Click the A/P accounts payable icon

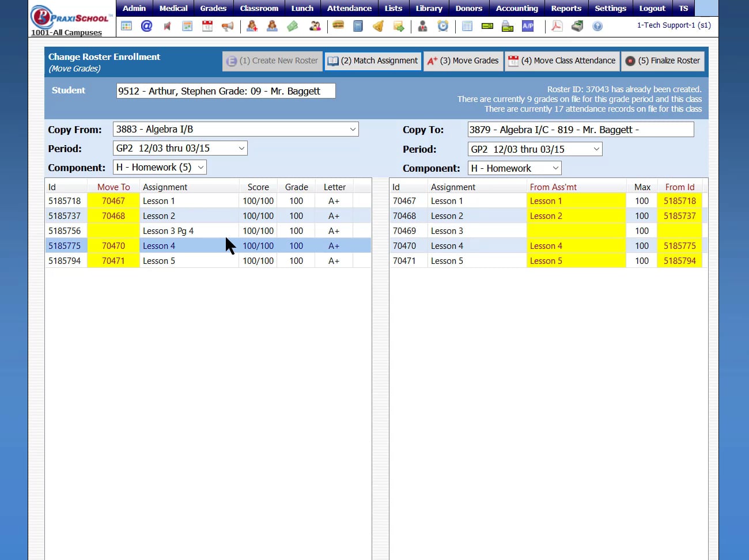click(528, 26)
